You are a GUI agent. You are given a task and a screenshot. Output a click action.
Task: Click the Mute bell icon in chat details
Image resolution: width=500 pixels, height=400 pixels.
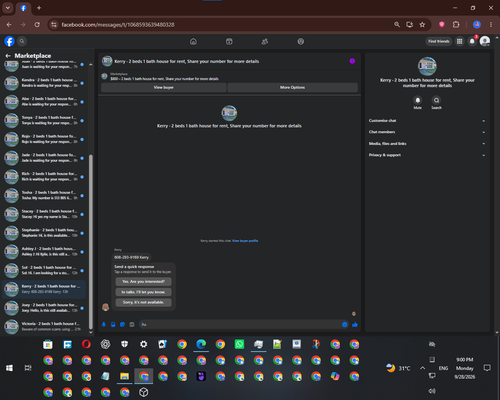tap(418, 100)
